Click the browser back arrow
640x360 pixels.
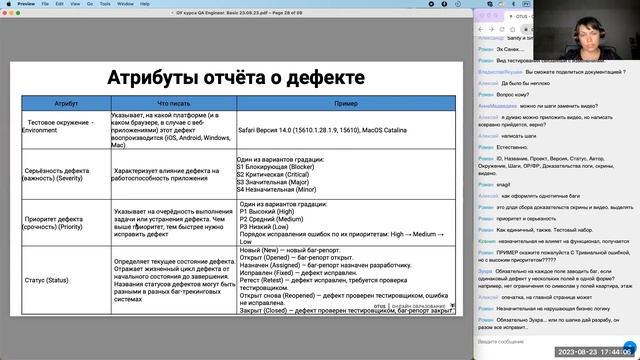point(481,29)
